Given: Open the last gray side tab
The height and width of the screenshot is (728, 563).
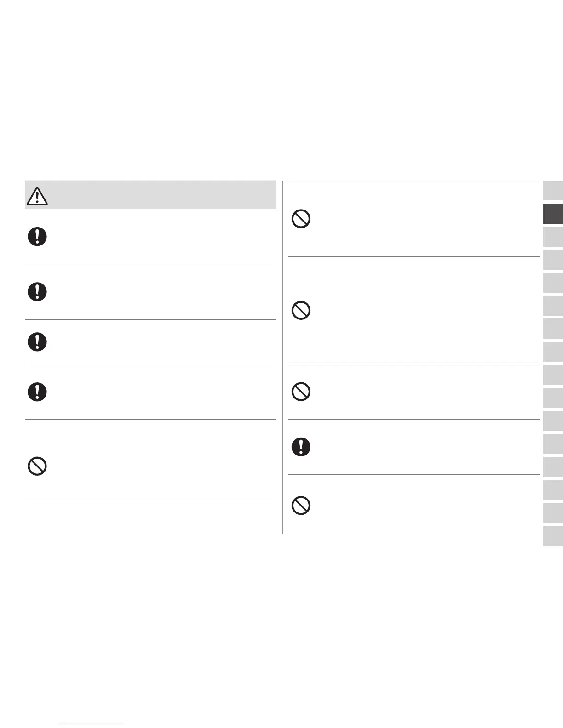Looking at the screenshot, I should [553, 536].
